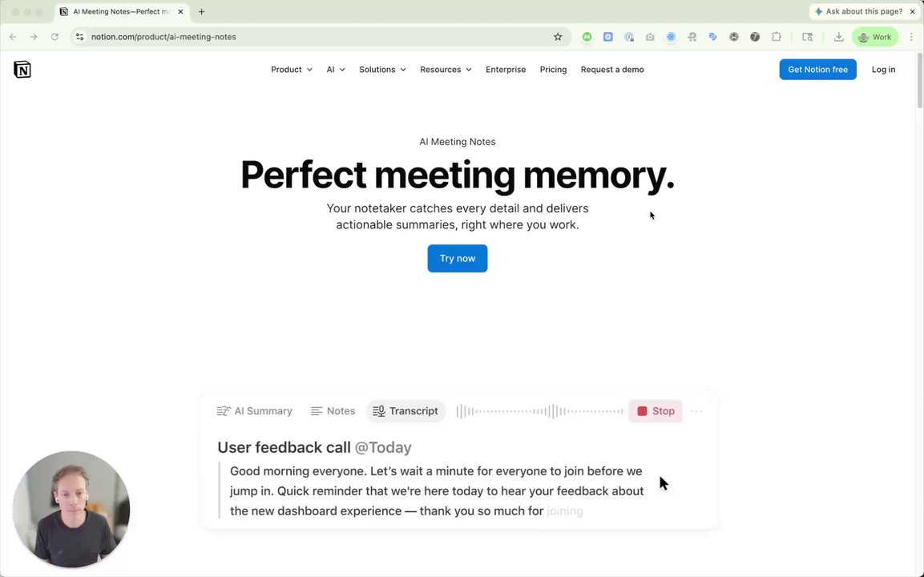Screen dimensions: 924x577
Task: Select the Transcript tab
Action: click(406, 411)
